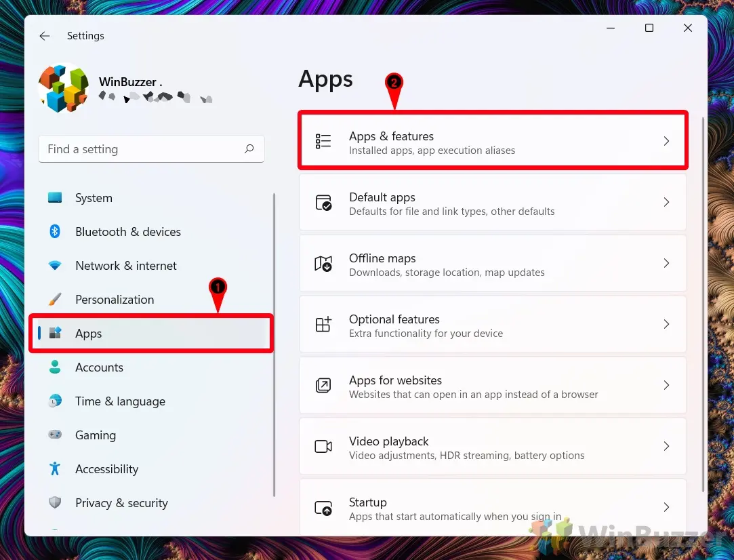
Task: Open Privacy & security settings
Action: tap(150, 503)
